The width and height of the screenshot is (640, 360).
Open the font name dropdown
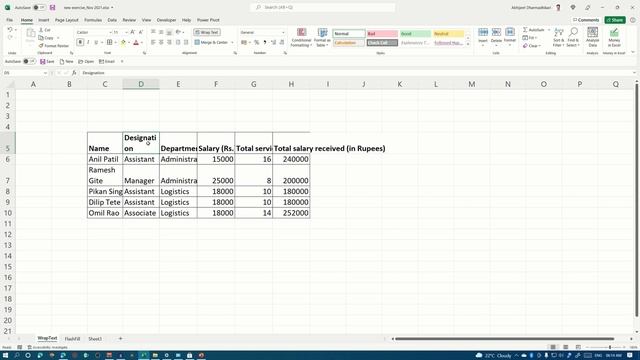click(110, 32)
